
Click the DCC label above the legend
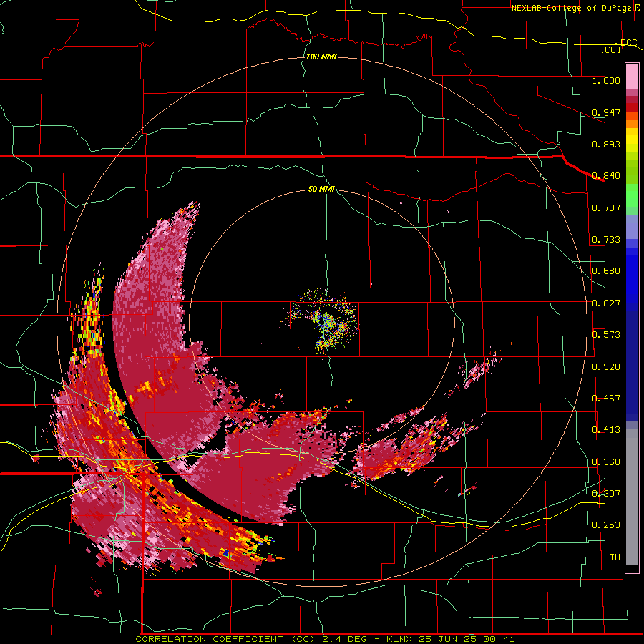[x=628, y=43]
